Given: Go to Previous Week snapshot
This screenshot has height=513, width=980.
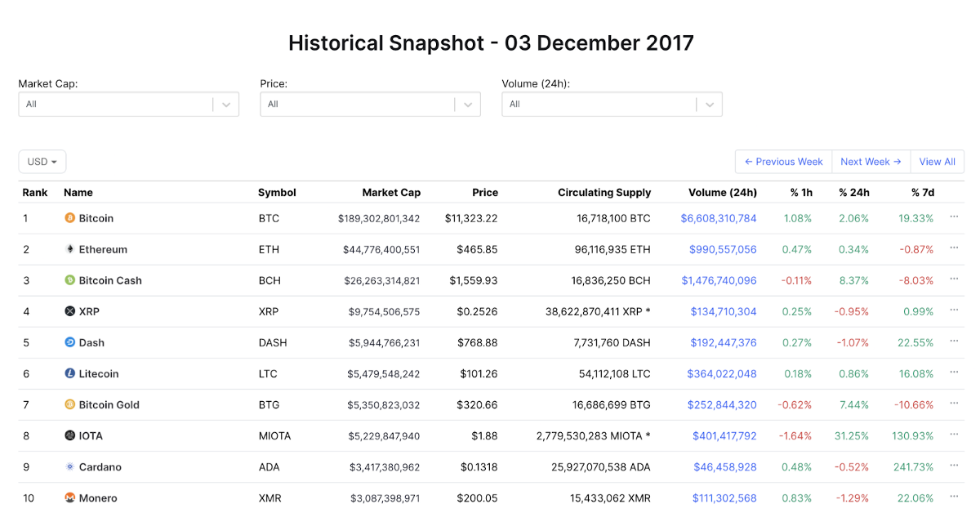Looking at the screenshot, I should [x=783, y=162].
